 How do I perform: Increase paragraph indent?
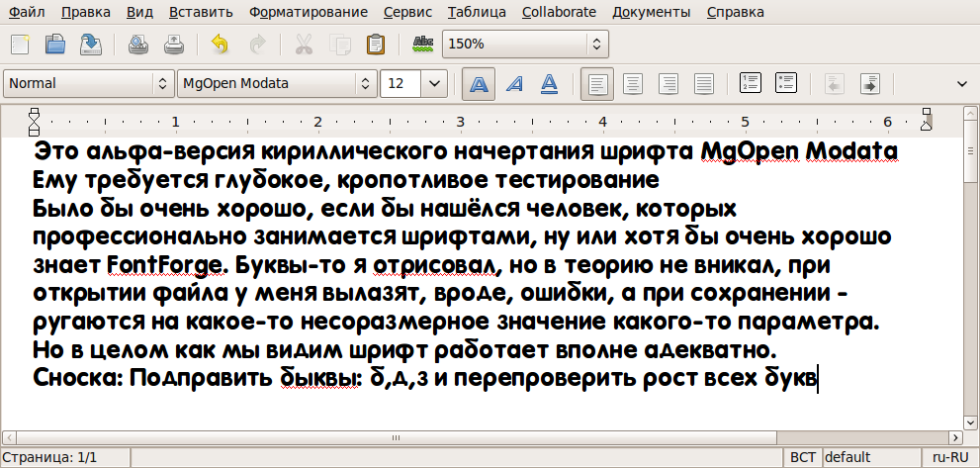coord(870,84)
